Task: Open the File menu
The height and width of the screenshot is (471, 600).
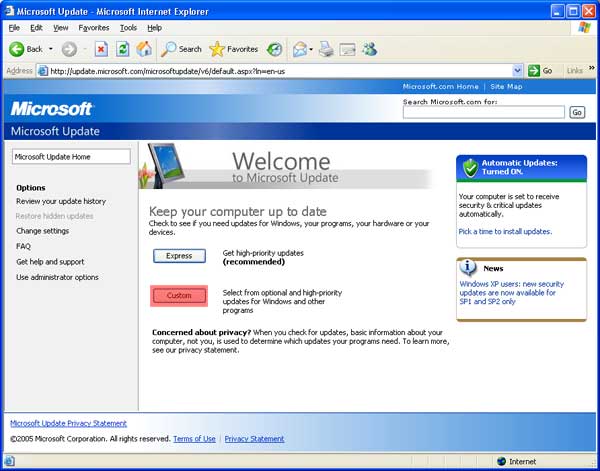Action: click(14, 28)
